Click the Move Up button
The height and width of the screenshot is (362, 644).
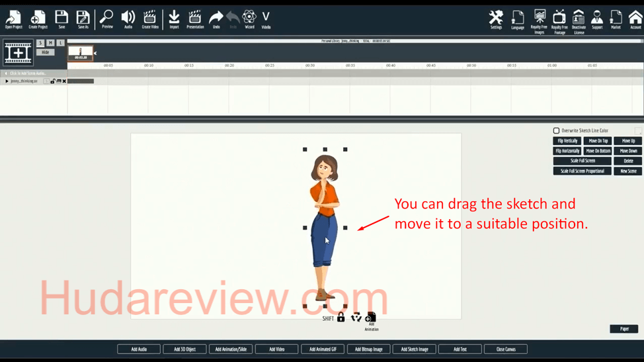pyautogui.click(x=628, y=141)
